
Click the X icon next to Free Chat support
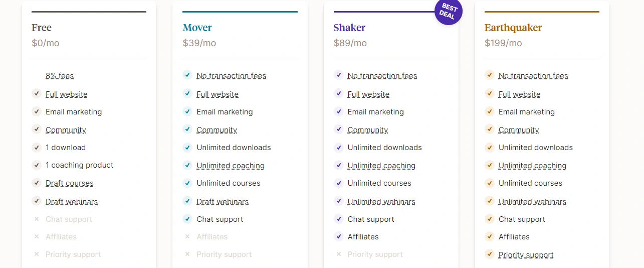(36, 219)
